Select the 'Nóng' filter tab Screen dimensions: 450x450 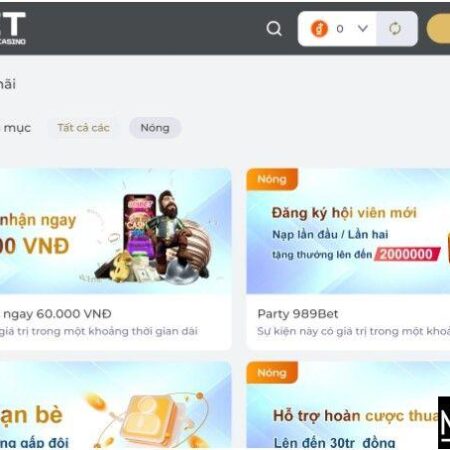tap(155, 128)
